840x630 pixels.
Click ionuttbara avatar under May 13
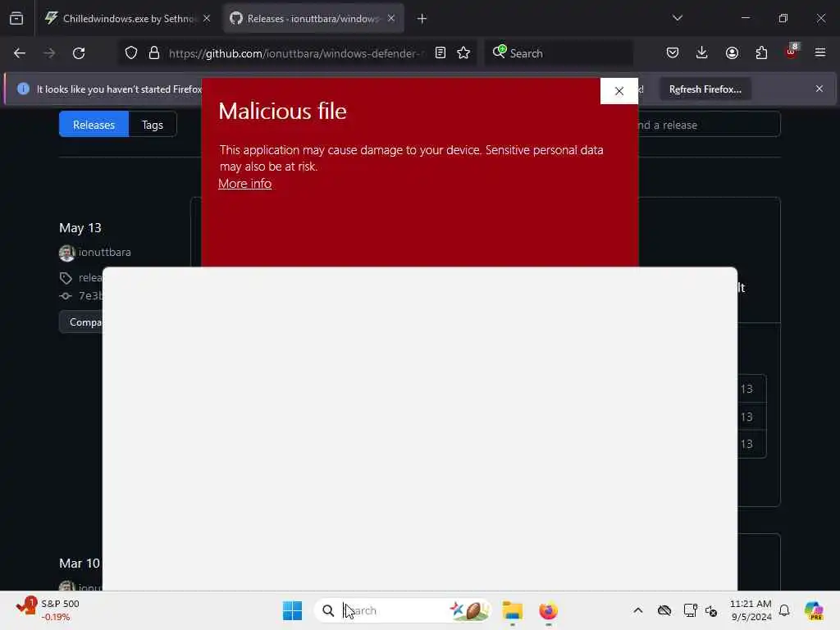point(67,253)
